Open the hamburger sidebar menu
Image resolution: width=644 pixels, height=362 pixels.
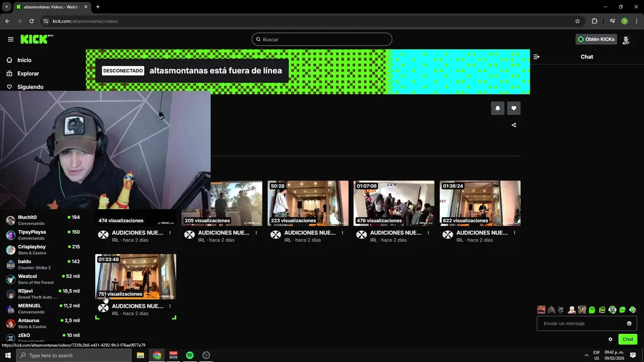click(11, 39)
